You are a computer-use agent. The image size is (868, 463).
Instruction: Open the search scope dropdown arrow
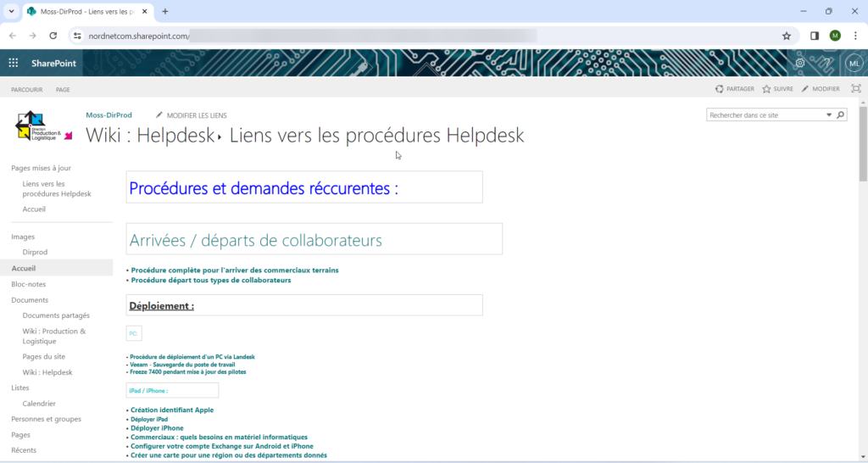829,114
